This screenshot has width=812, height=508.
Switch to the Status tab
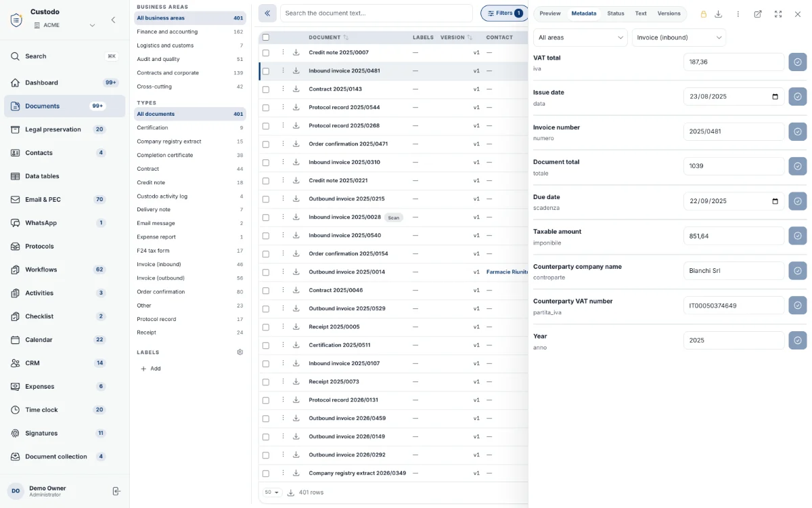tap(616, 14)
